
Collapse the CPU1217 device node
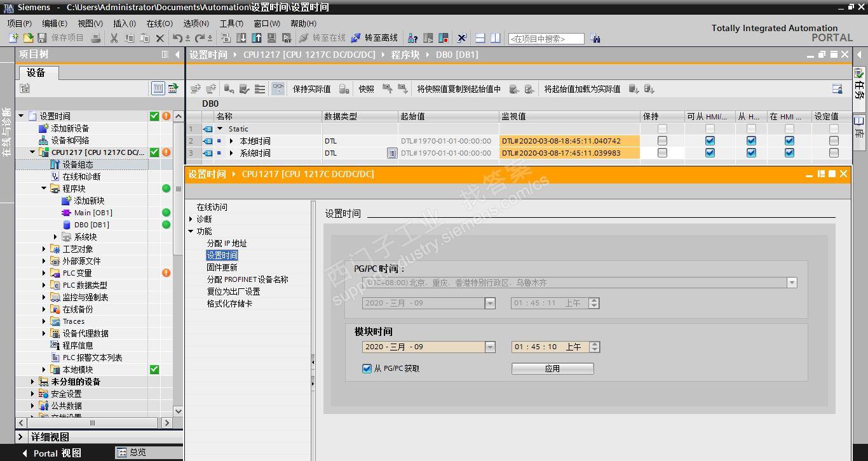point(32,152)
